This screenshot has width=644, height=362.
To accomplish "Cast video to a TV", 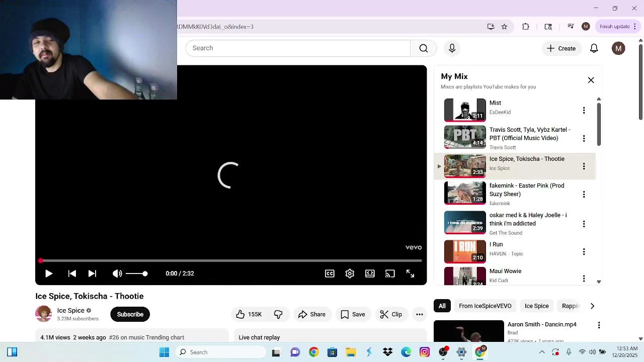I will pos(390,274).
